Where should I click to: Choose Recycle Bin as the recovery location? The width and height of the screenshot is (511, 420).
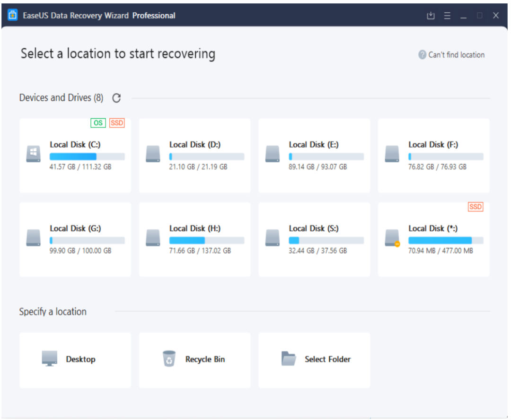pos(194,360)
